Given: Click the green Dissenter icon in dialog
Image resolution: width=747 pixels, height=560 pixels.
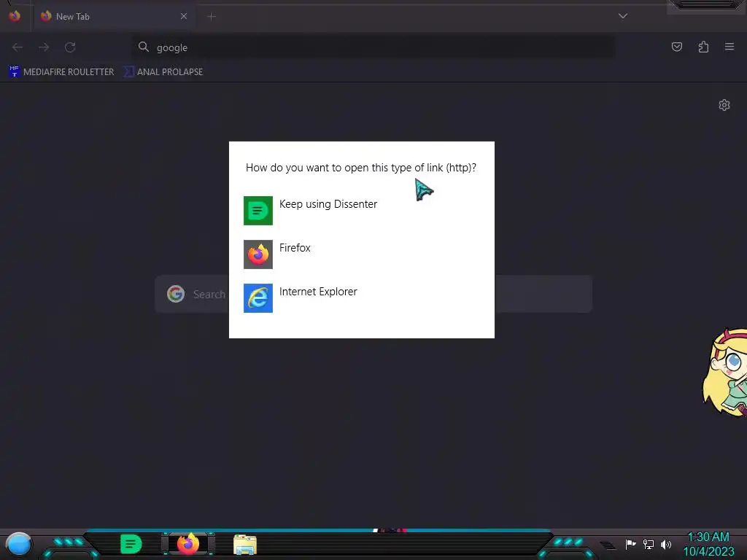Looking at the screenshot, I should (258, 211).
